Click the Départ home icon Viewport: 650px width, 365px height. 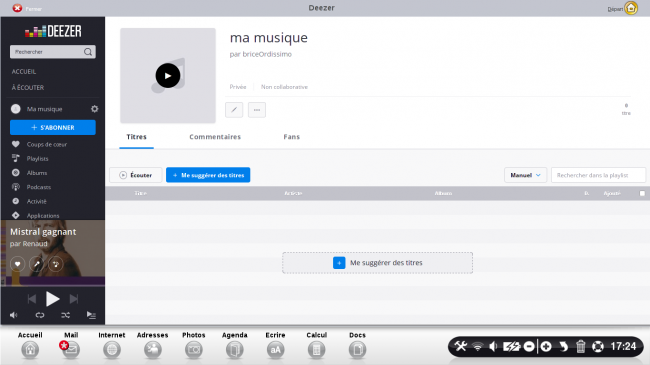(x=631, y=8)
